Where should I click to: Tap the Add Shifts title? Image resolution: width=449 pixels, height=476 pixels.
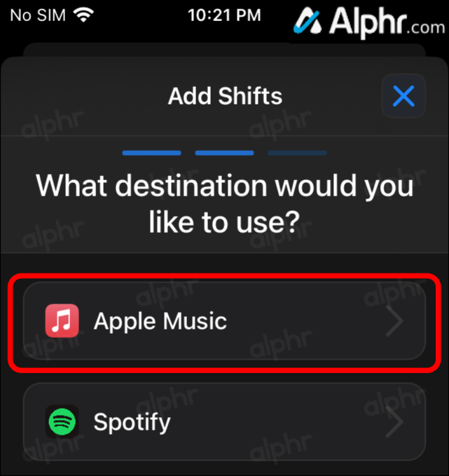(x=225, y=96)
